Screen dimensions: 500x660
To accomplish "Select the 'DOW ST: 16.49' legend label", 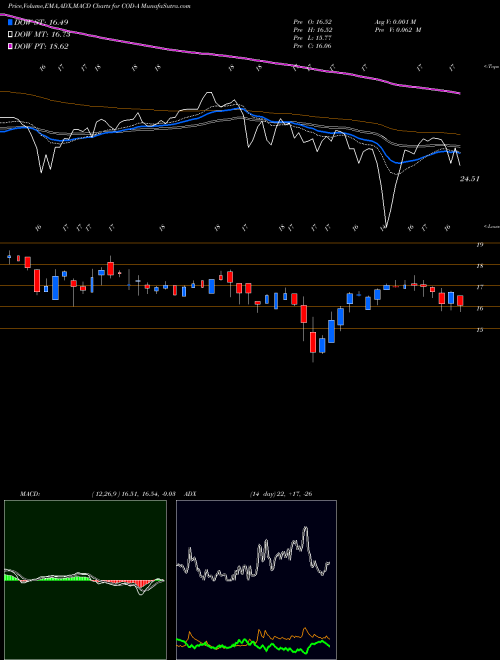I will (x=41, y=22).
